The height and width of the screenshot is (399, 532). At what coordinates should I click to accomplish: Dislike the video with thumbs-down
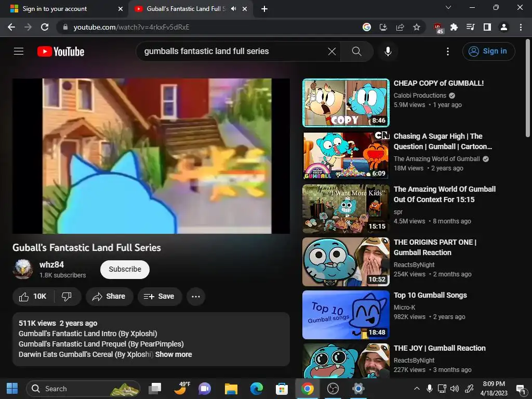point(67,297)
